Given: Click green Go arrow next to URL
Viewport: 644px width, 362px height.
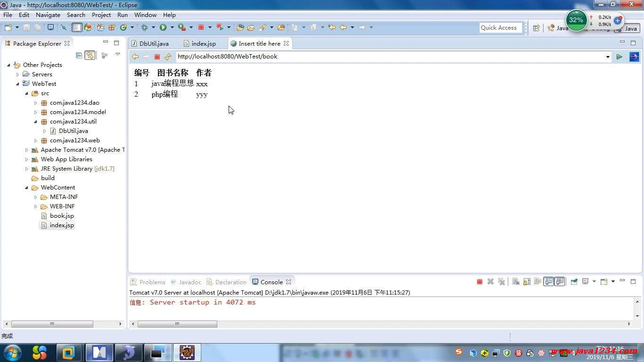Looking at the screenshot, I should (x=619, y=57).
